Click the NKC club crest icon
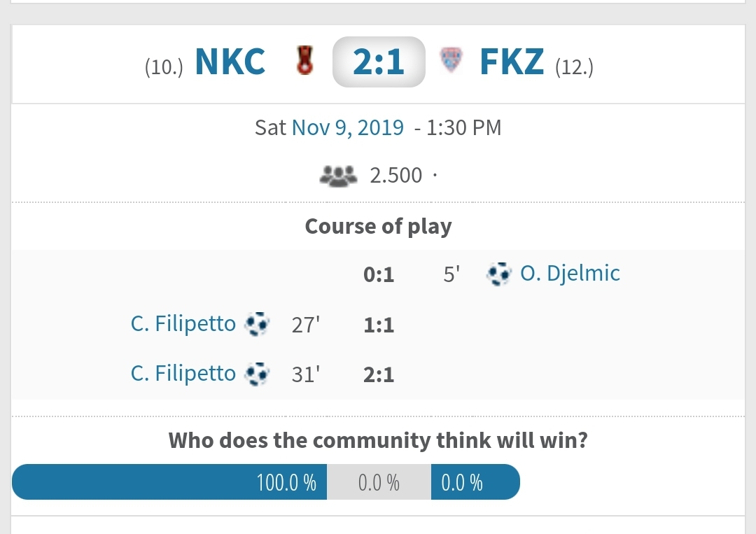756x534 pixels. [304, 60]
